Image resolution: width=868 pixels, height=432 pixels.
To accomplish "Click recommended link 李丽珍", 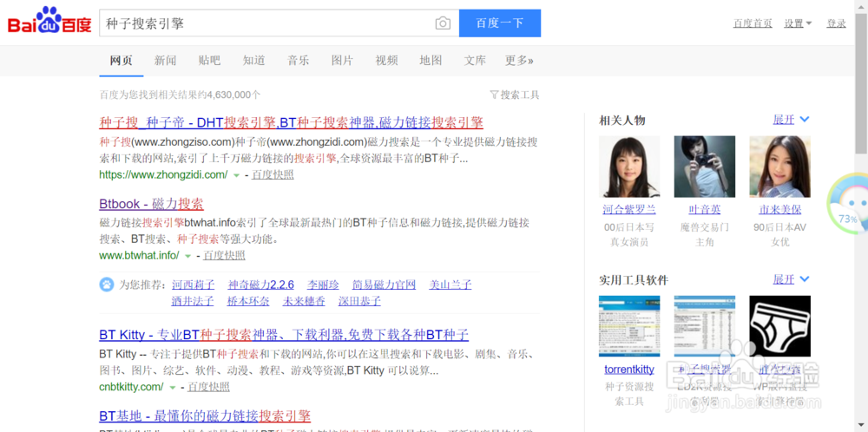I will click(323, 285).
